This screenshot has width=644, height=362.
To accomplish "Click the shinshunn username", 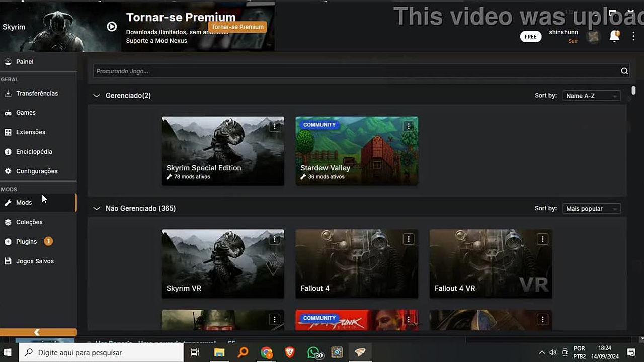I will [x=563, y=32].
